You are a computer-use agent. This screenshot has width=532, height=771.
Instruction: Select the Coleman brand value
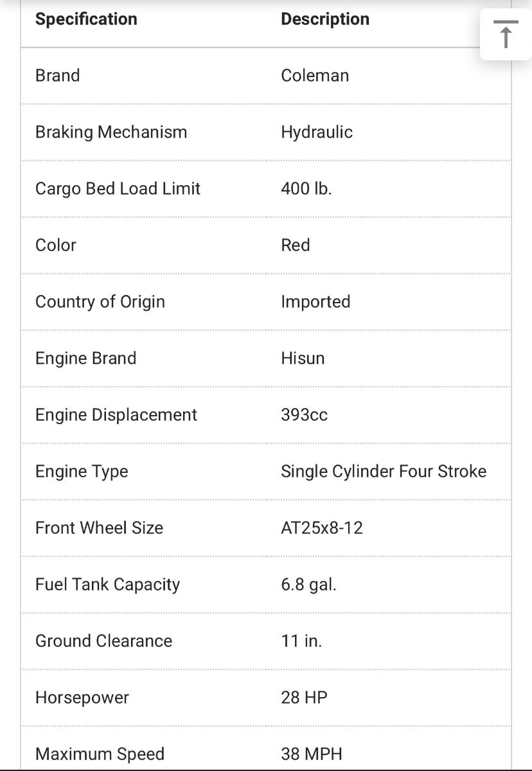[x=315, y=76]
